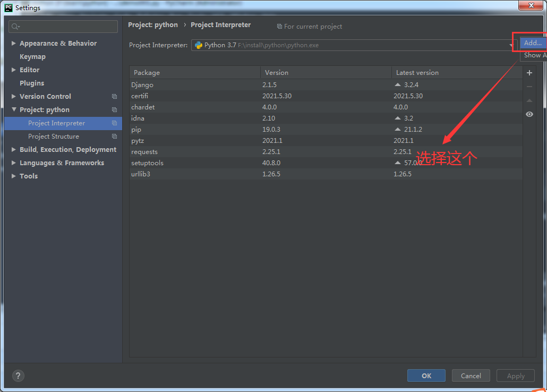Click the plus icon to install package
This screenshot has height=392, width=547.
tap(529, 73)
